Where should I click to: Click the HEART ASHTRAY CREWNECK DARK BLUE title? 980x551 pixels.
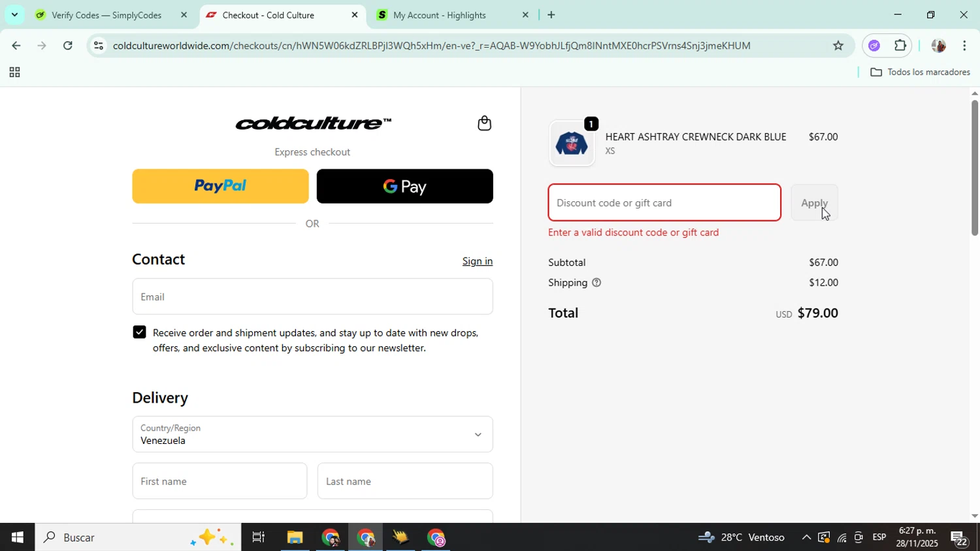click(x=695, y=137)
